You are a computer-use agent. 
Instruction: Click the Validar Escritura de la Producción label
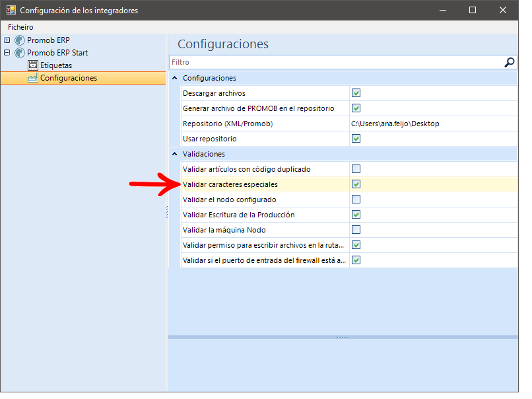click(x=238, y=215)
